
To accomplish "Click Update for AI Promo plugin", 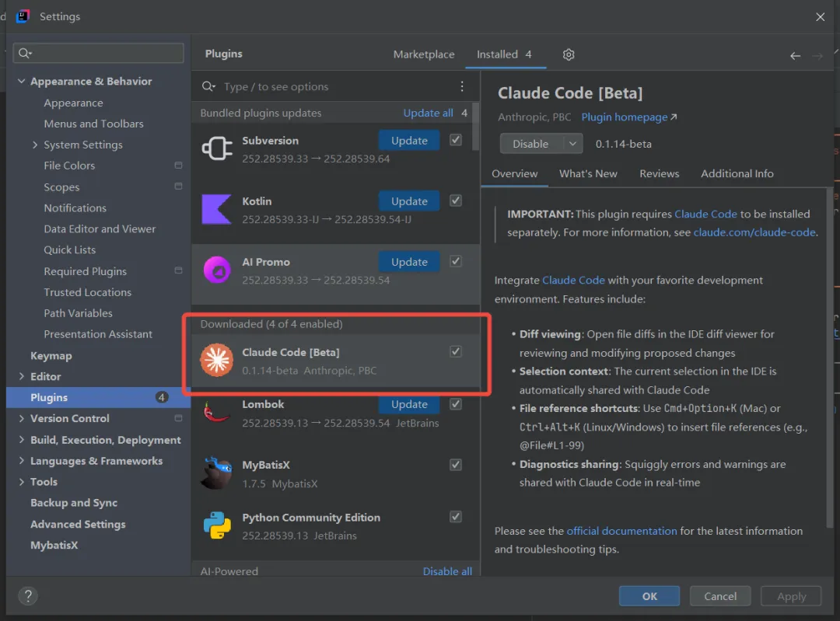I will point(409,262).
